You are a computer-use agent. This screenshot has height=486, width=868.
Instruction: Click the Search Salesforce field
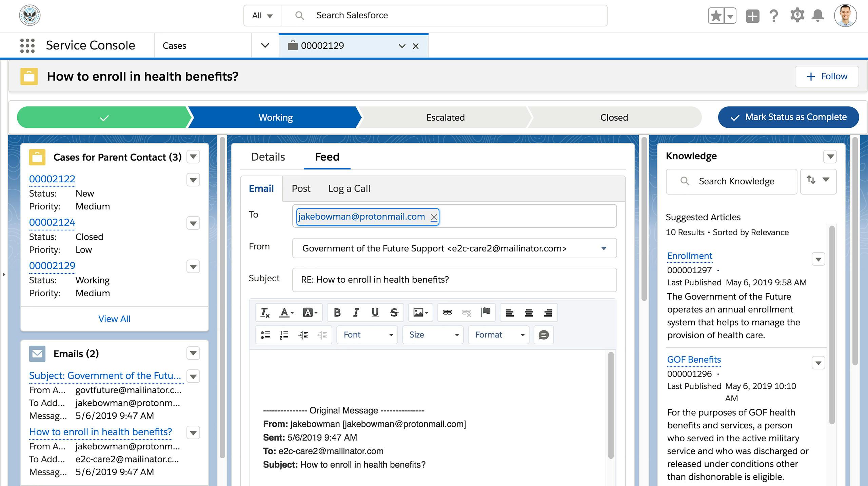pos(444,16)
